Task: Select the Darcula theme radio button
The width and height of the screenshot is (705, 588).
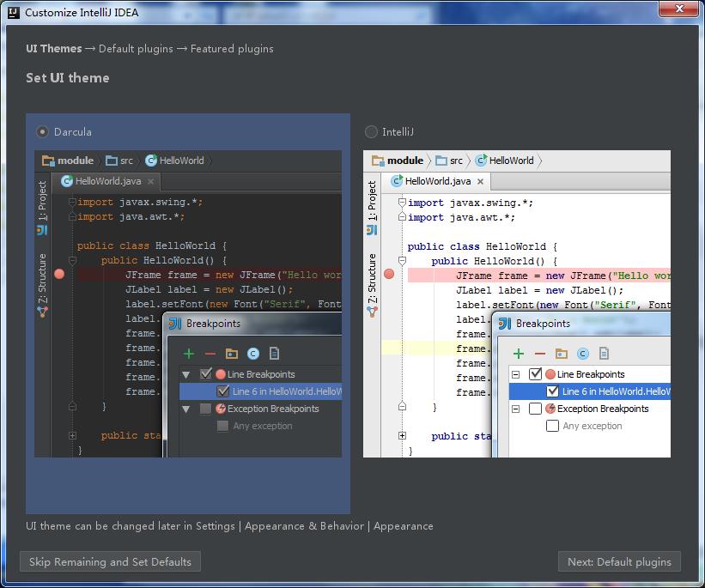Action: pyautogui.click(x=42, y=131)
